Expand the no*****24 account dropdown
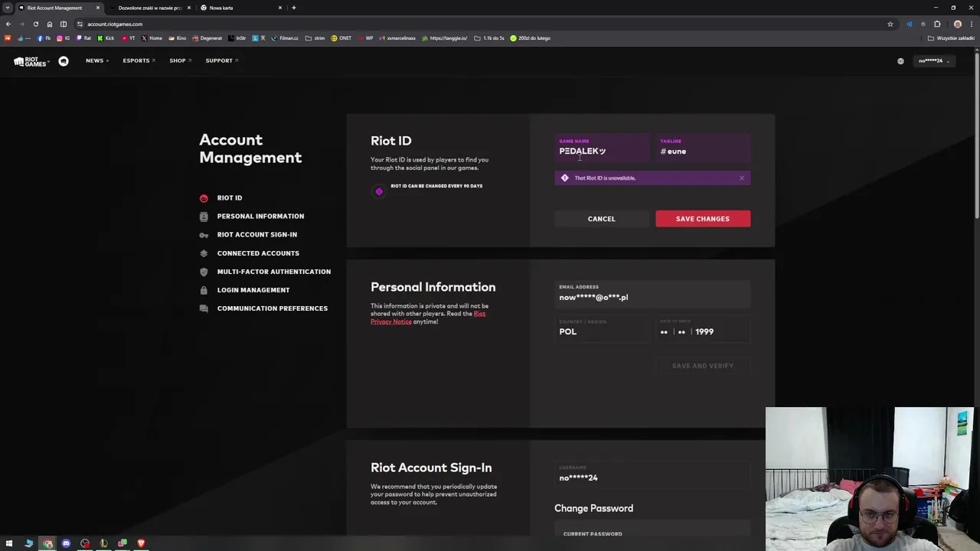Viewport: 980px width, 551px height. coord(934,61)
